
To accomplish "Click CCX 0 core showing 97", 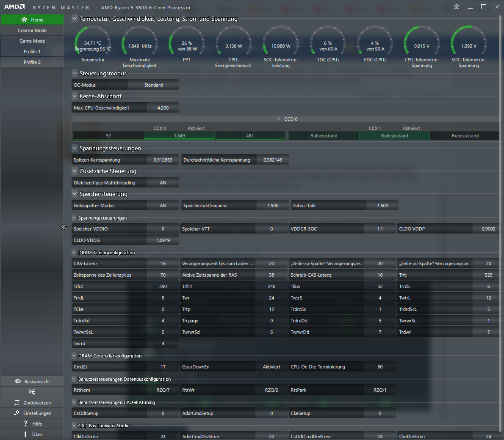I will coord(109,135).
